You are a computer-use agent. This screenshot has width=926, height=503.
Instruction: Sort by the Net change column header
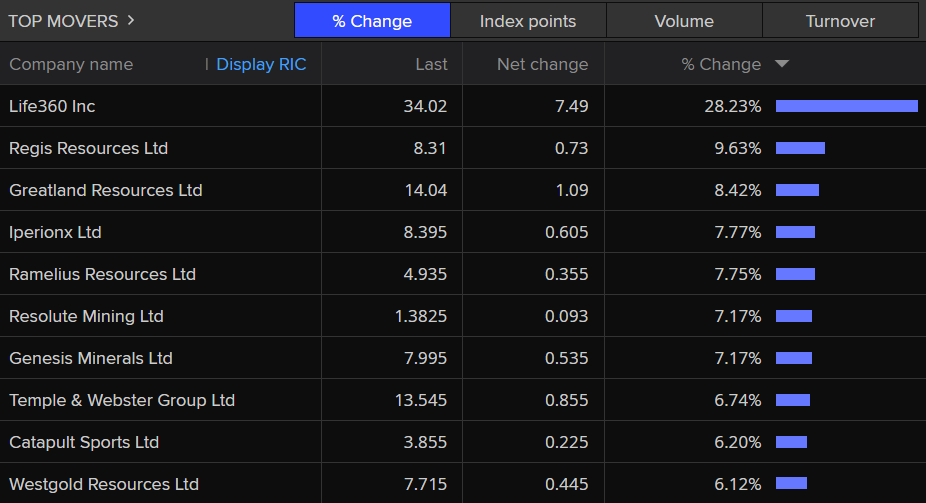tap(542, 64)
